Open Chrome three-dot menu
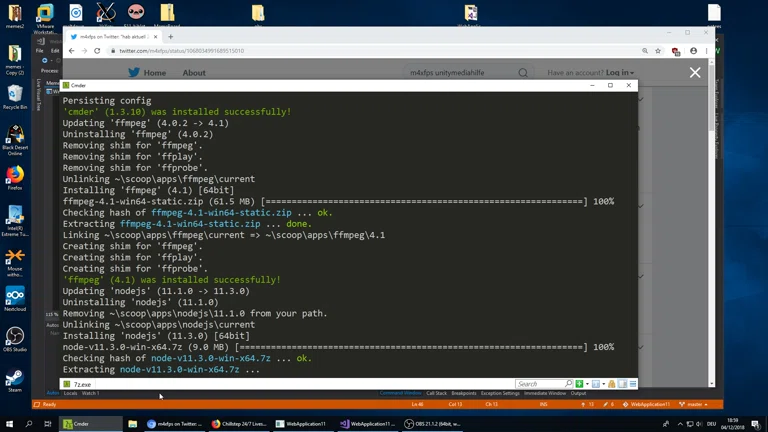This screenshot has width=768, height=432. (706, 51)
